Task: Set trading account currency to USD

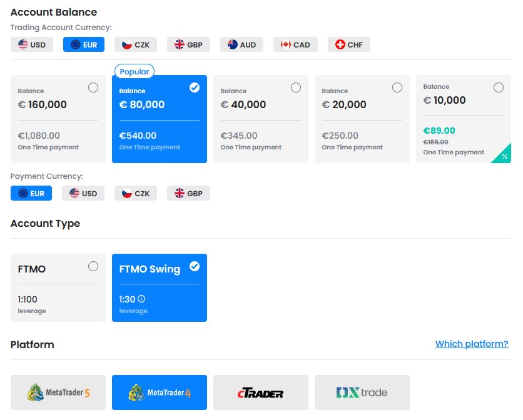Action: [x=32, y=44]
